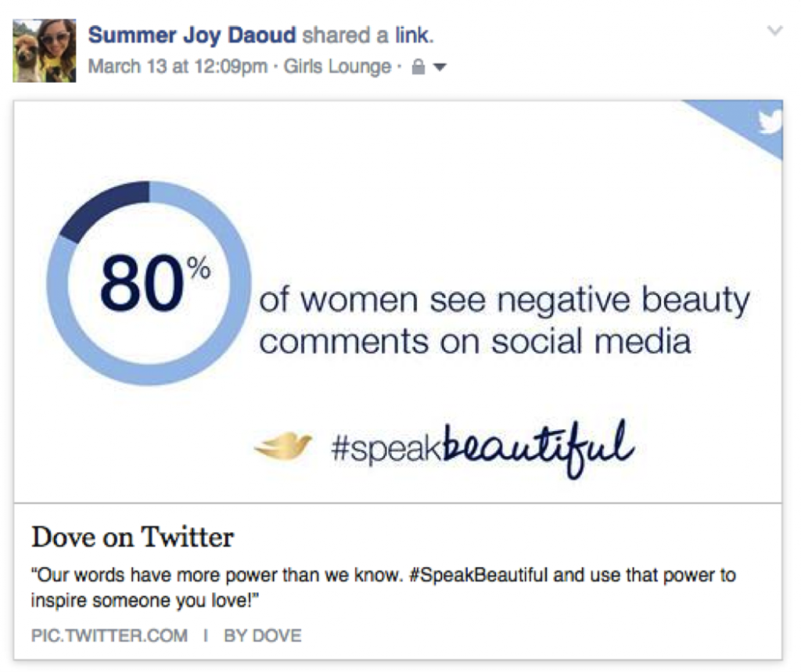Open the post options chevron menu
Viewport: 801px width, 672px height.
click(775, 31)
